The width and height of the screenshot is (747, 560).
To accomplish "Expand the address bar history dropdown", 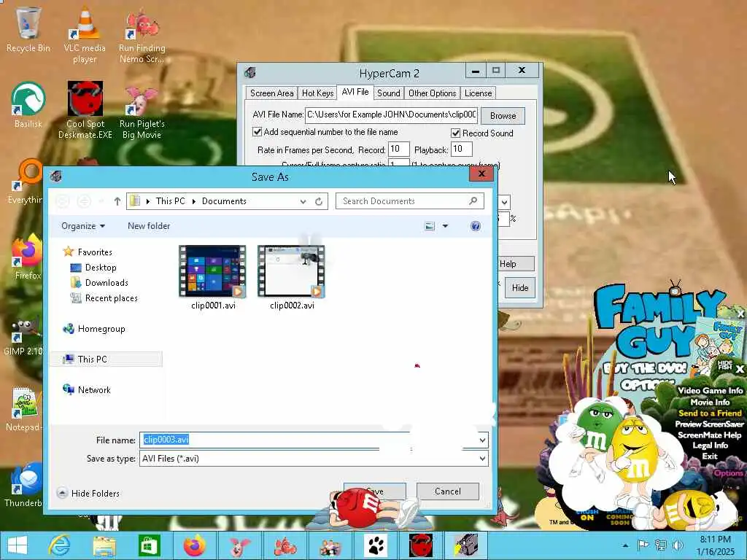I will (303, 201).
